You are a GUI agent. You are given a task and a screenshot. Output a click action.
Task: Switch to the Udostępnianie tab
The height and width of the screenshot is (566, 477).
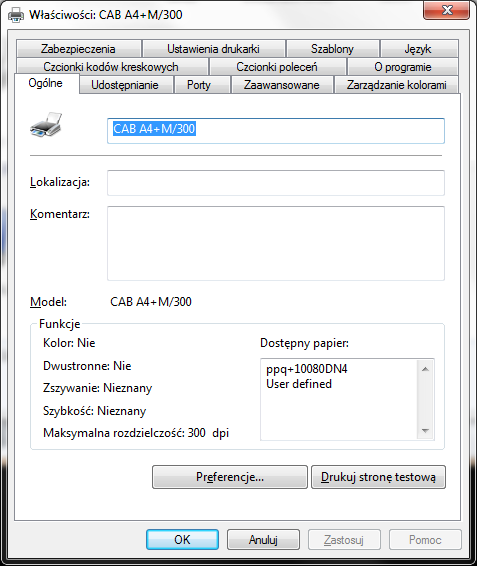pos(125,85)
